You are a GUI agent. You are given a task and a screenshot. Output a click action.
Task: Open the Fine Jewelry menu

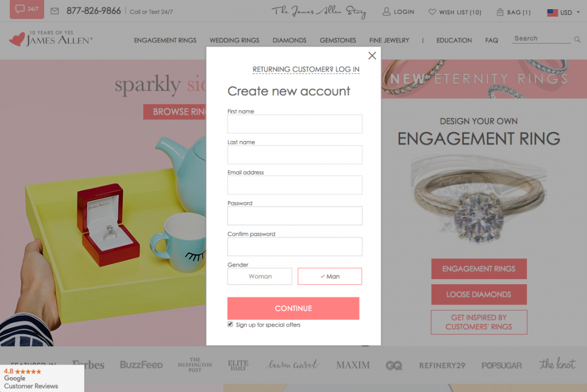pyautogui.click(x=389, y=40)
